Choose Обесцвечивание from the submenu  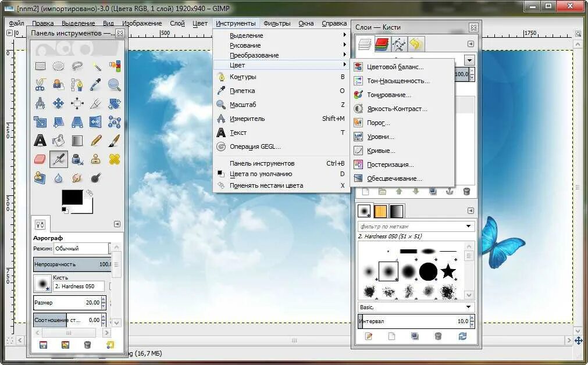pos(402,179)
